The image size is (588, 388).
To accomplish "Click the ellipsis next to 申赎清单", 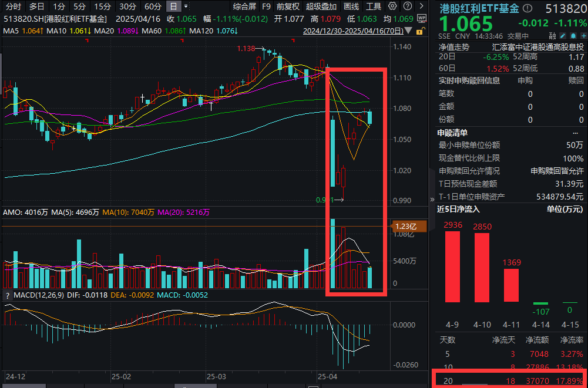I will [576, 132].
